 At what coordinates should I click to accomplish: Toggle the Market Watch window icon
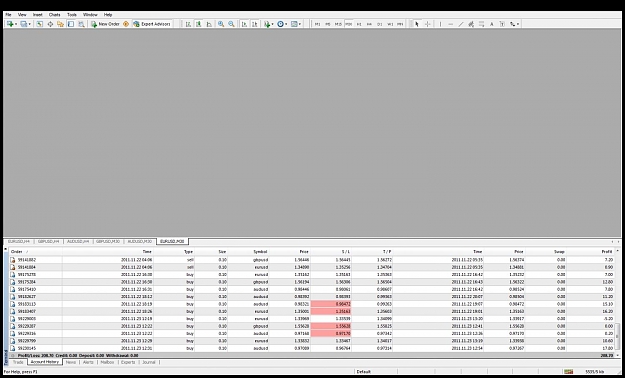click(x=39, y=24)
